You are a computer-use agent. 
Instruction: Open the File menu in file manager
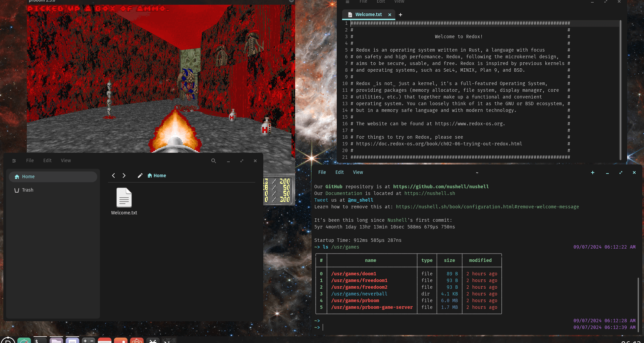tap(30, 160)
